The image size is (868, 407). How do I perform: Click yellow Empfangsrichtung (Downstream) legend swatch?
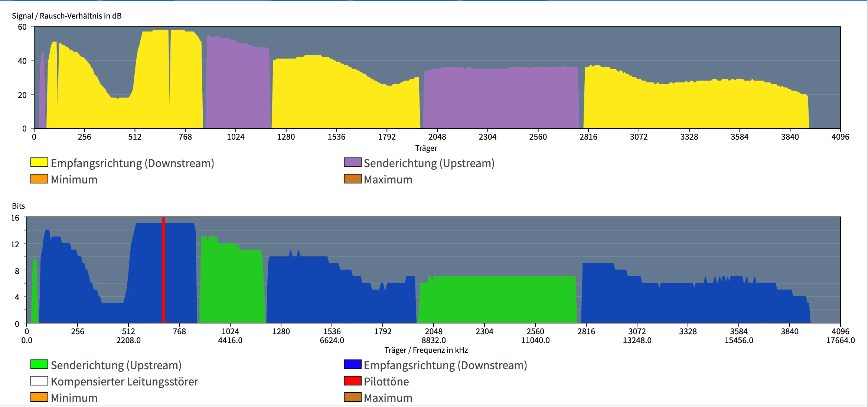(39, 163)
